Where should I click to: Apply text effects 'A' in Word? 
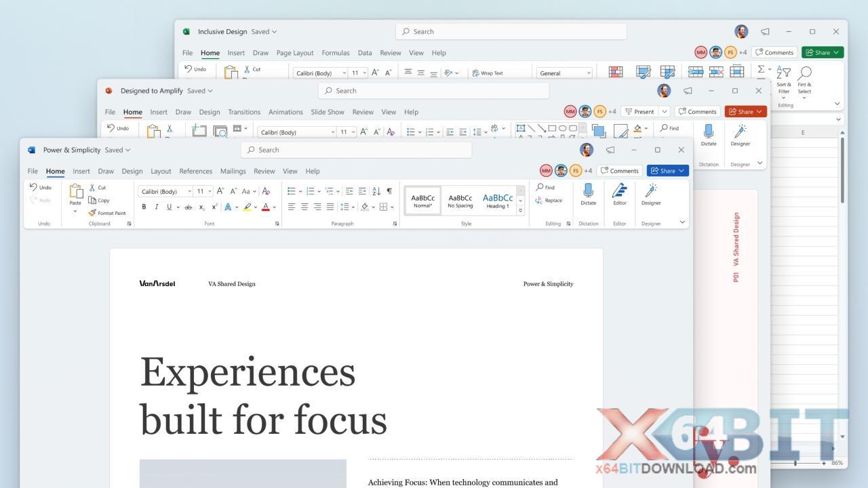pos(229,207)
